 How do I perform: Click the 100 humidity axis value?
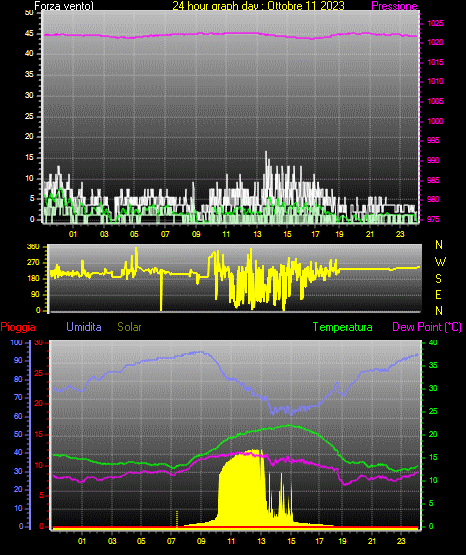[x=16, y=342]
